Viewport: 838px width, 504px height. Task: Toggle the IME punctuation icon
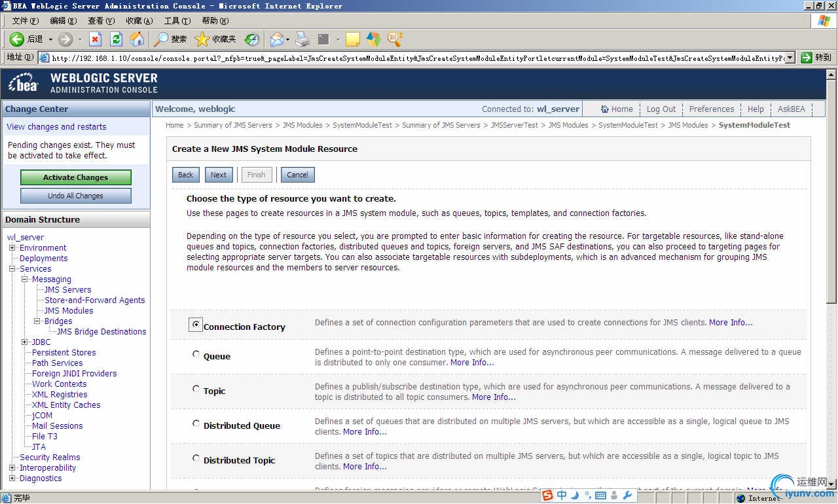tap(587, 495)
